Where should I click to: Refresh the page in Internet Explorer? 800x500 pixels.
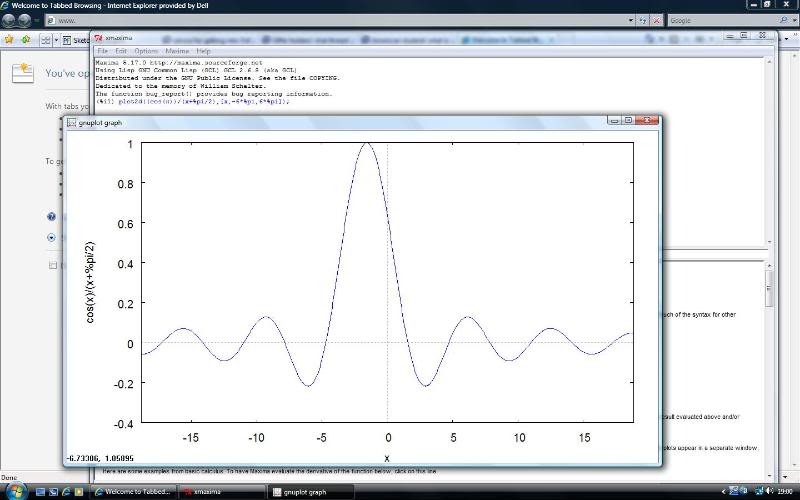643,20
